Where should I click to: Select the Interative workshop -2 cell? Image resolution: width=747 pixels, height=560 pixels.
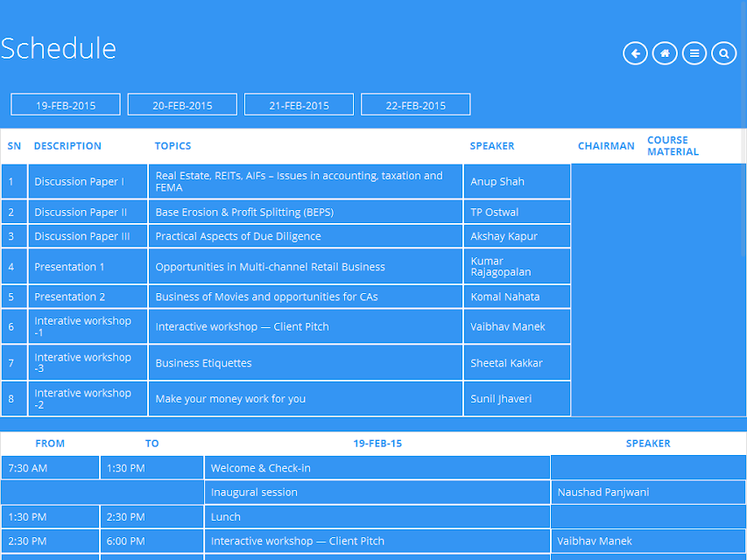pyautogui.click(x=88, y=399)
